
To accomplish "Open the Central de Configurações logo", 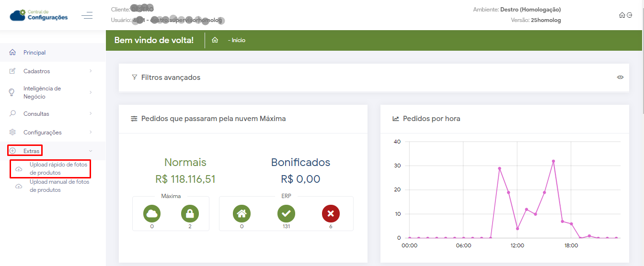I will [x=39, y=15].
